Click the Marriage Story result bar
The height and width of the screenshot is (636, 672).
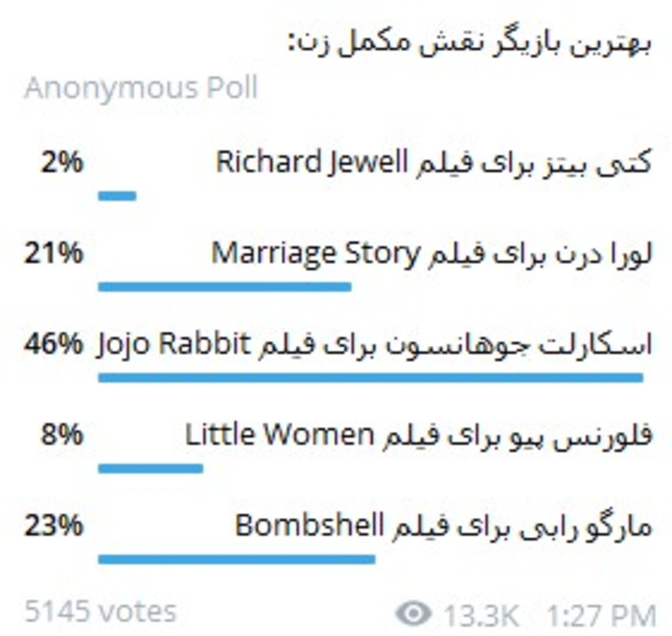pos(225,287)
